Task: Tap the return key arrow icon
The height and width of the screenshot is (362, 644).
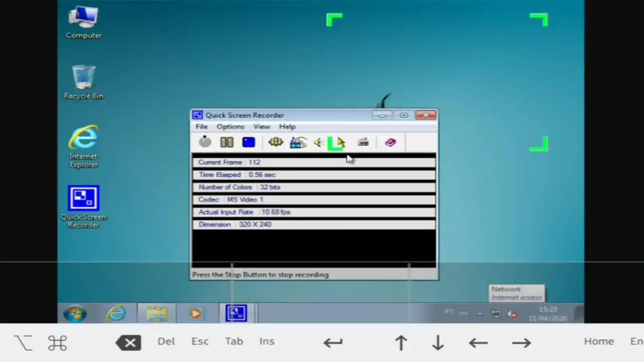Action: (333, 343)
